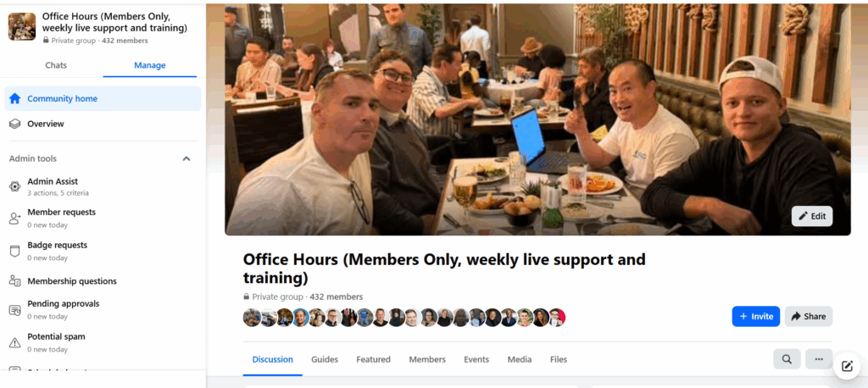Collapse the Admin tools section
The image size is (868, 388).
click(x=186, y=159)
